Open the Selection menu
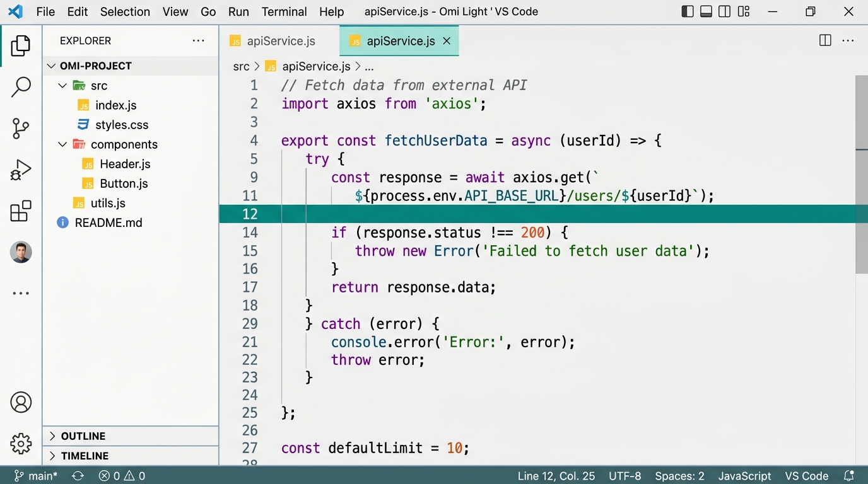 pyautogui.click(x=125, y=11)
